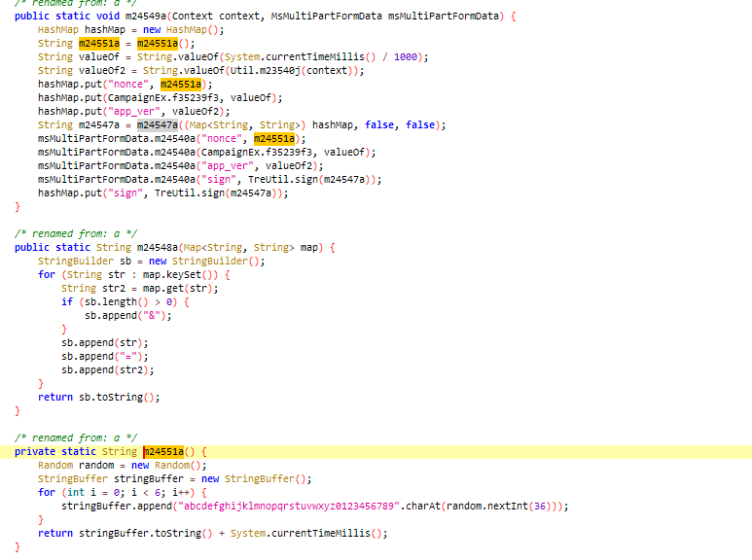Click the "app_ver" string in the hashMap.put line
Viewport: 752px width, 560px height.
pyautogui.click(x=134, y=111)
